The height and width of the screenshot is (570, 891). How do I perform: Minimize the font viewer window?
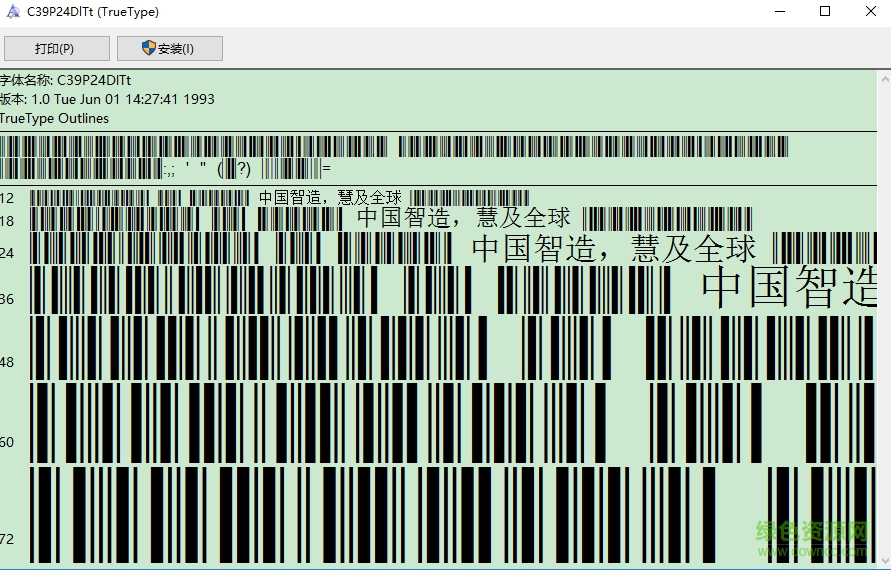780,11
